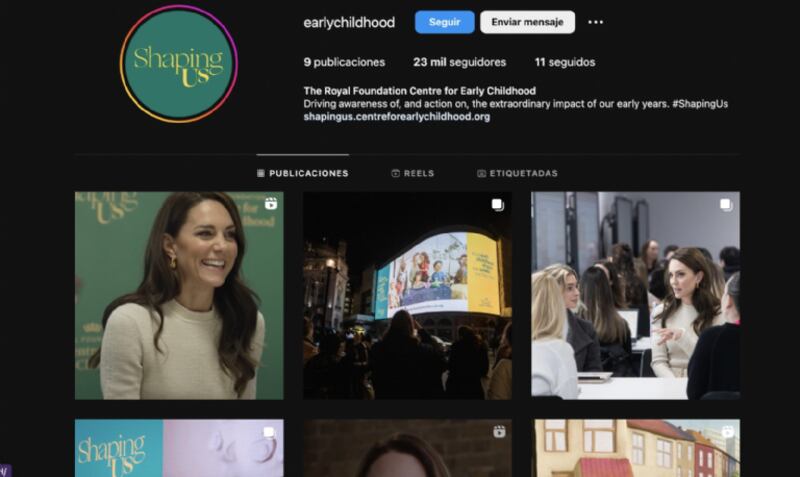Viewport: 800px width, 477px height.
Task: Switch to the Publicaciones tab
Action: tap(302, 173)
